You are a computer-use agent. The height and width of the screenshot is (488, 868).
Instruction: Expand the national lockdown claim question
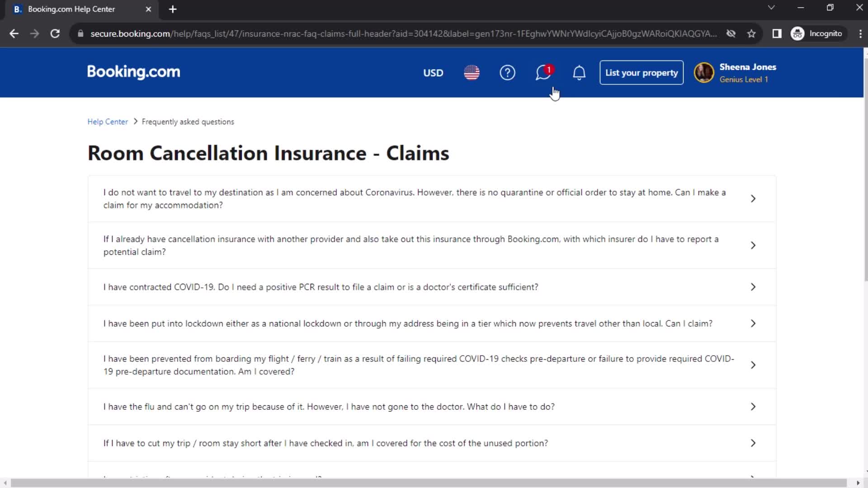[432, 324]
